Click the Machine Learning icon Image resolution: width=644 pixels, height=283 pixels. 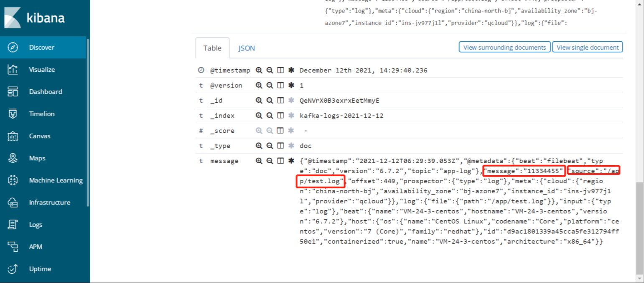(13, 180)
